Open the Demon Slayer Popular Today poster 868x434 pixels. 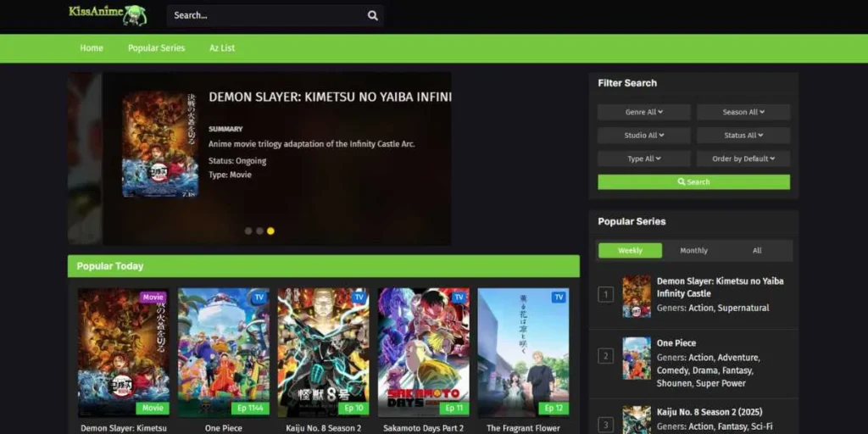(x=124, y=352)
